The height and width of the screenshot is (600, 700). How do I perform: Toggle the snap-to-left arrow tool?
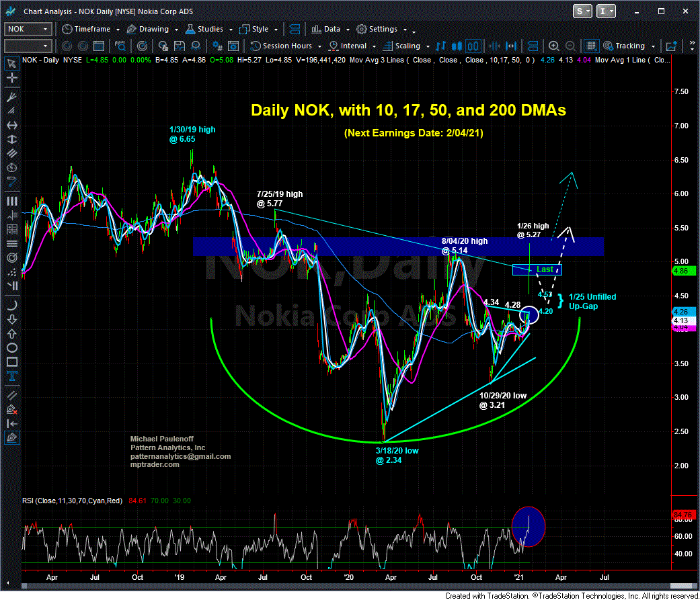tap(11, 423)
